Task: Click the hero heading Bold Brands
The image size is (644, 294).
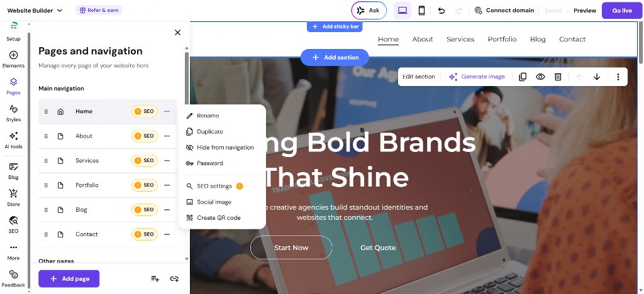Action: [x=391, y=142]
